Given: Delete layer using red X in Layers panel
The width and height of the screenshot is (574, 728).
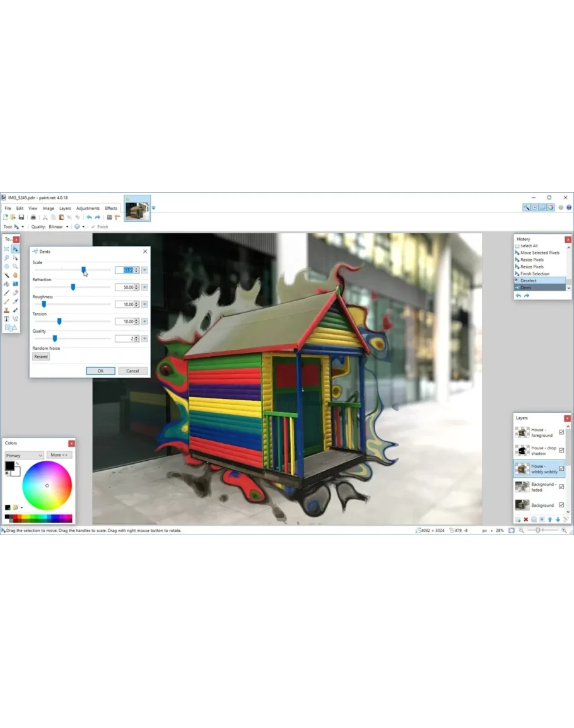Looking at the screenshot, I should tap(525, 519).
